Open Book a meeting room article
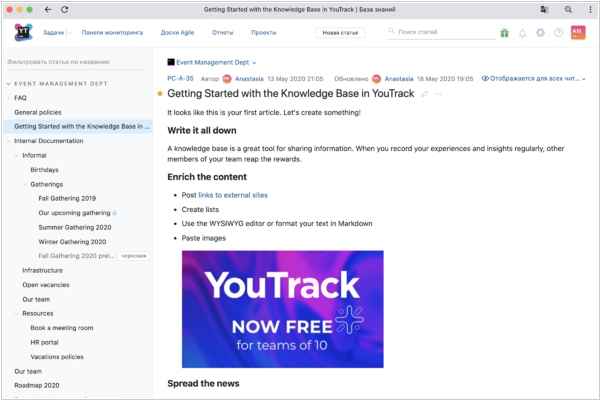 (x=62, y=328)
